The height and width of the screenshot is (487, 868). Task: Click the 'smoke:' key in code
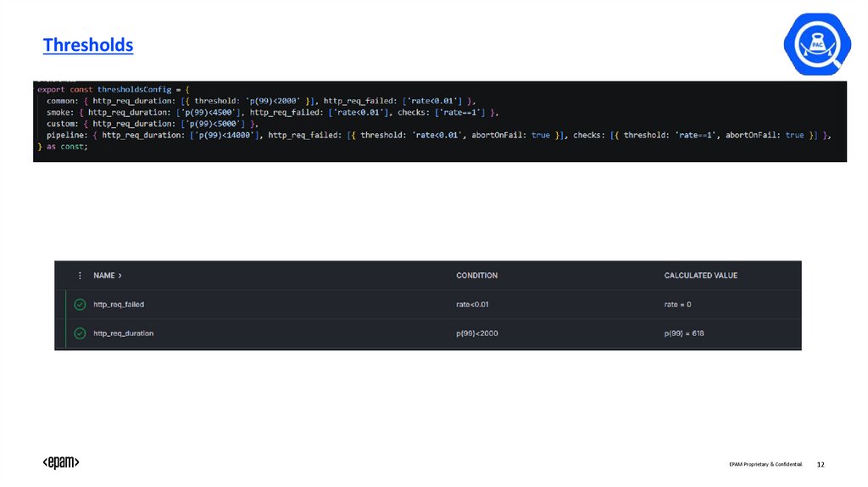click(60, 113)
